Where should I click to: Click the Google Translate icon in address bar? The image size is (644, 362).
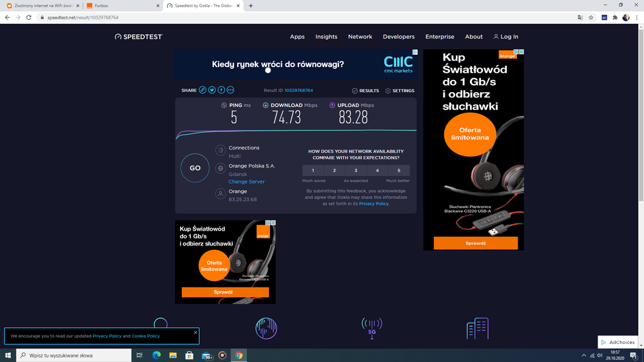click(x=580, y=17)
